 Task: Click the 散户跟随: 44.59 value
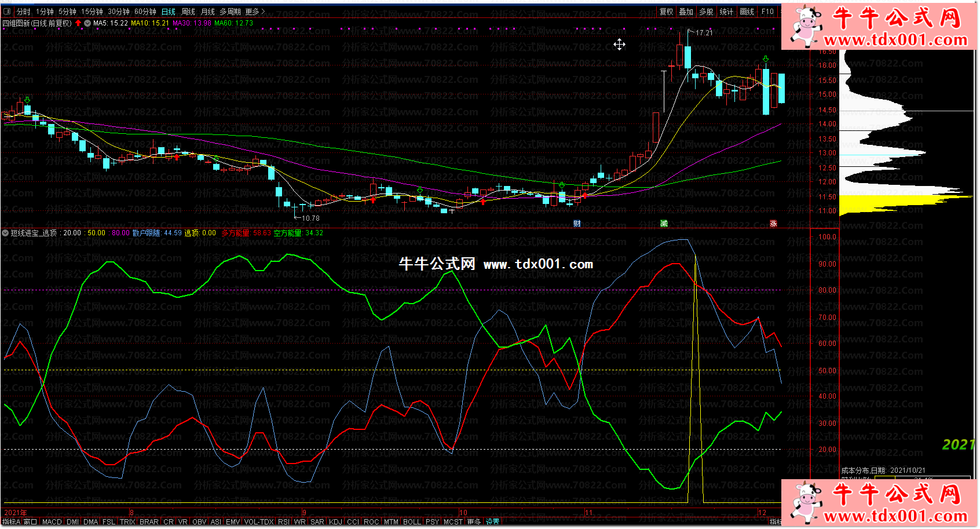157,233
